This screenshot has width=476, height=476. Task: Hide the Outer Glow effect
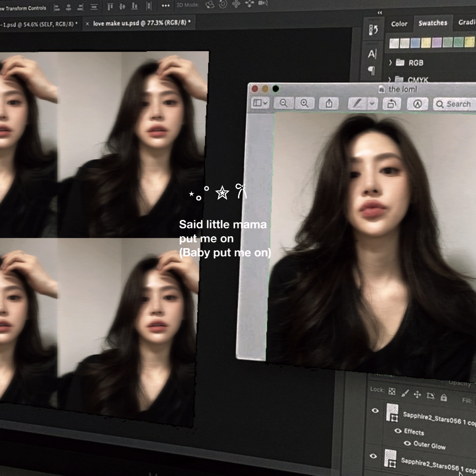coord(407,443)
